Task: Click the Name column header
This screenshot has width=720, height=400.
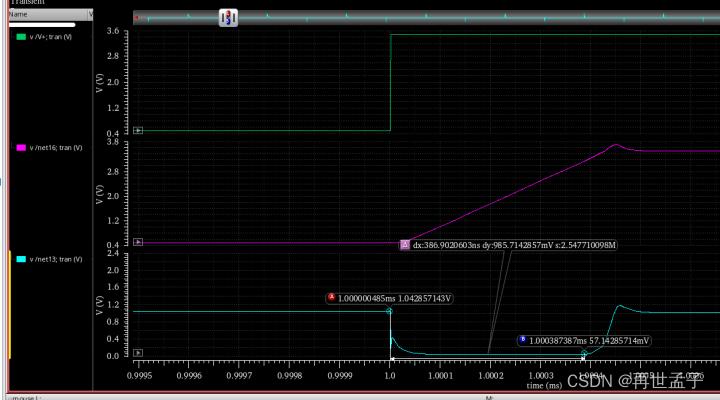Action: tap(48, 15)
